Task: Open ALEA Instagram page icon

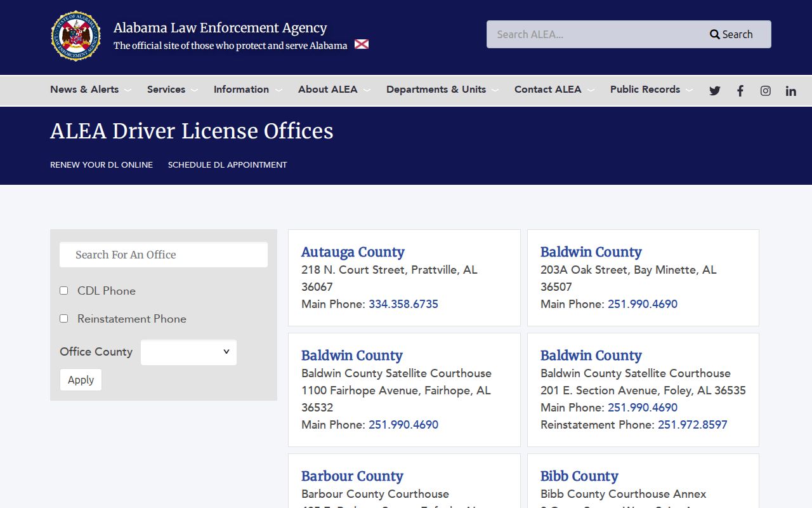Action: point(766,91)
